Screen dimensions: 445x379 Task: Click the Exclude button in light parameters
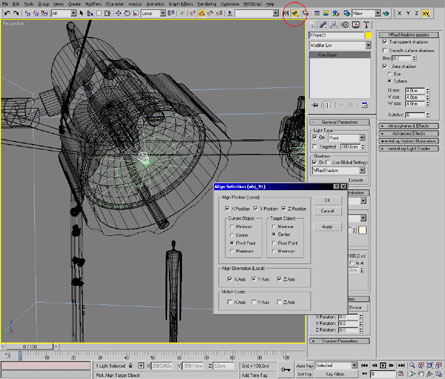[x=356, y=180]
